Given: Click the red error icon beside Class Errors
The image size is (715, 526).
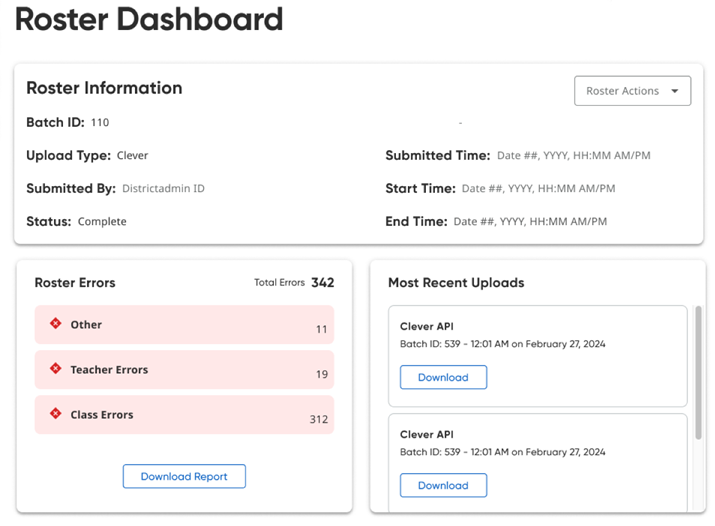Looking at the screenshot, I should (56, 413).
